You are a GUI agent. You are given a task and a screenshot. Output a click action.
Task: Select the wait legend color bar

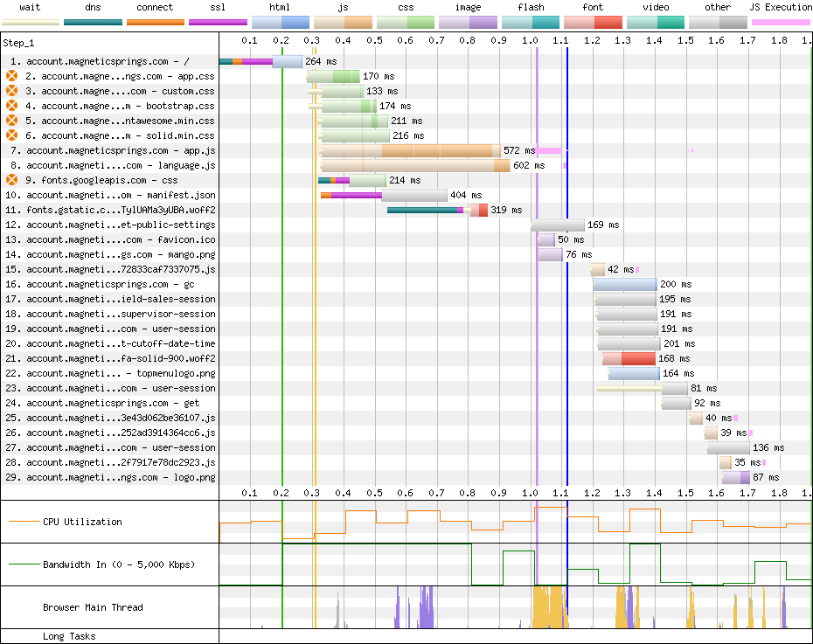click(31, 22)
